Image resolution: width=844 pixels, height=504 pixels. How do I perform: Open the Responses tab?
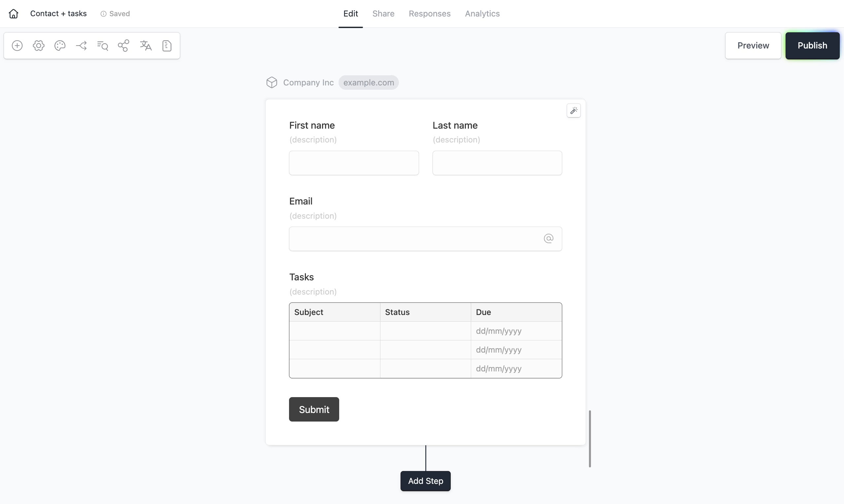click(x=429, y=14)
